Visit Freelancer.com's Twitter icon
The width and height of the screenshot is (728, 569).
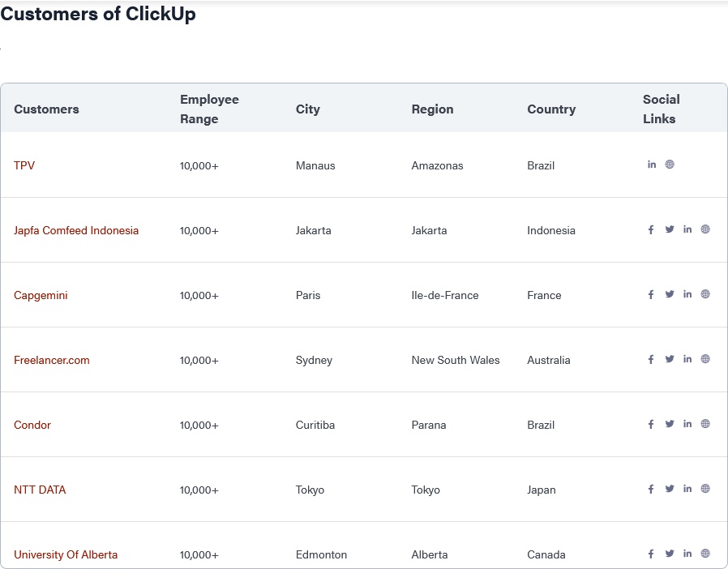[x=670, y=359]
